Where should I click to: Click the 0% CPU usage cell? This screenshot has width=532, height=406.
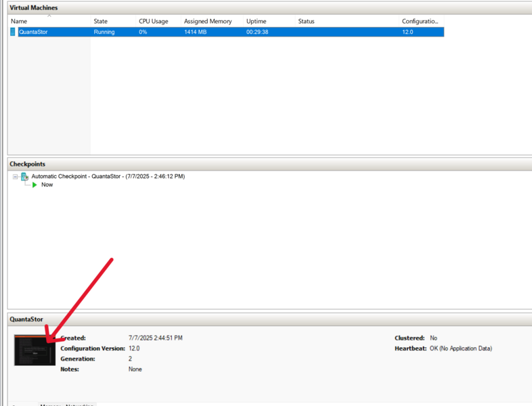pos(143,32)
